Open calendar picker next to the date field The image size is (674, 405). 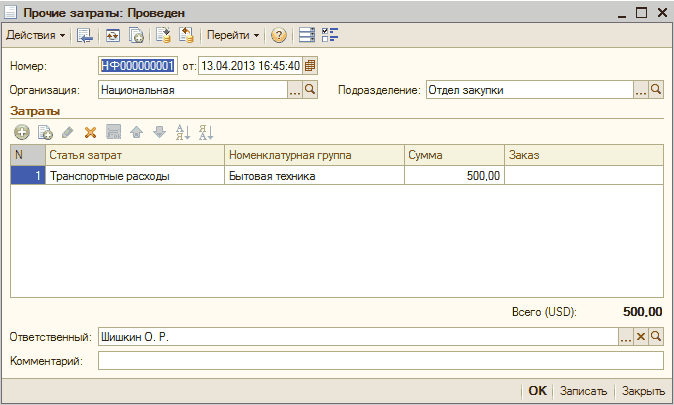click(x=310, y=66)
